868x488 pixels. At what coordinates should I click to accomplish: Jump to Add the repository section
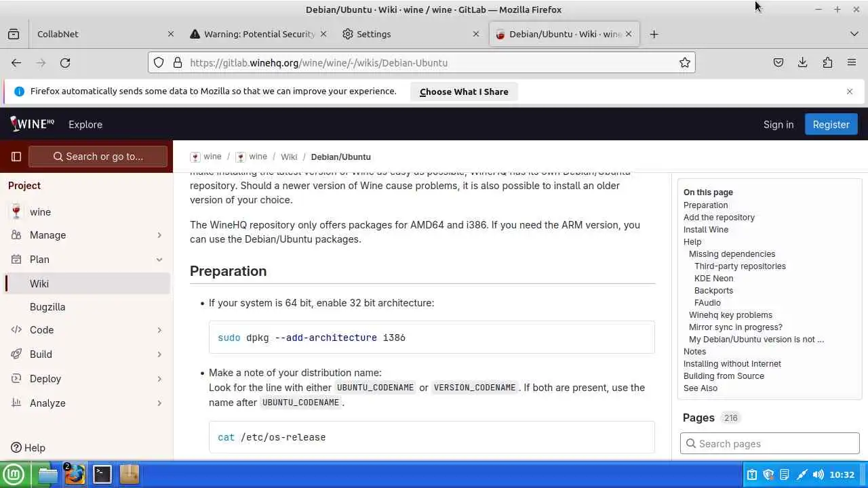pyautogui.click(x=719, y=217)
